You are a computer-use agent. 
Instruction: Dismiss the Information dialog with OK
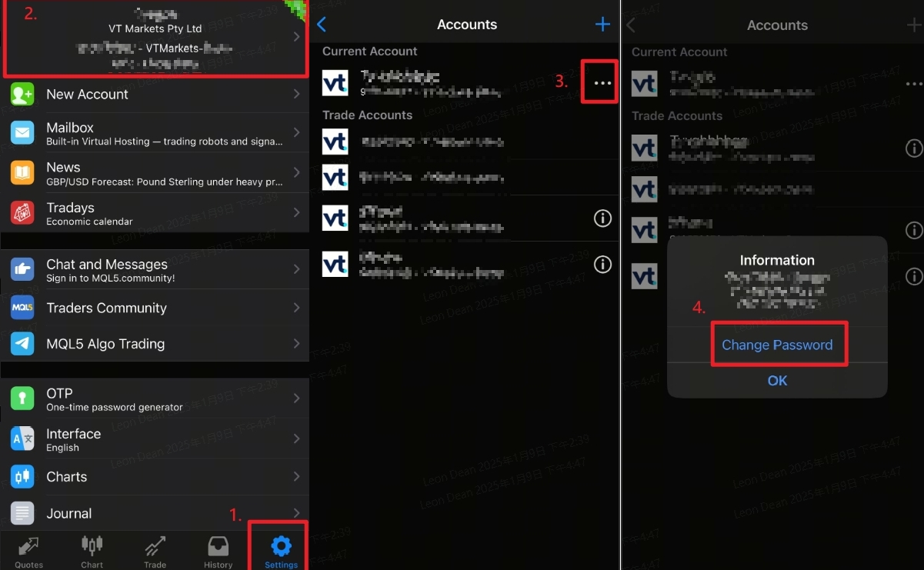(777, 380)
